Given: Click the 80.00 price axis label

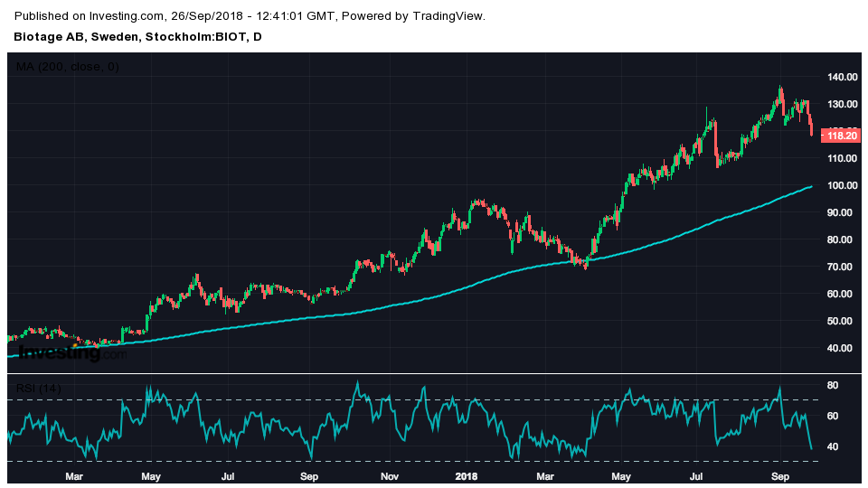Looking at the screenshot, I should tap(840, 239).
